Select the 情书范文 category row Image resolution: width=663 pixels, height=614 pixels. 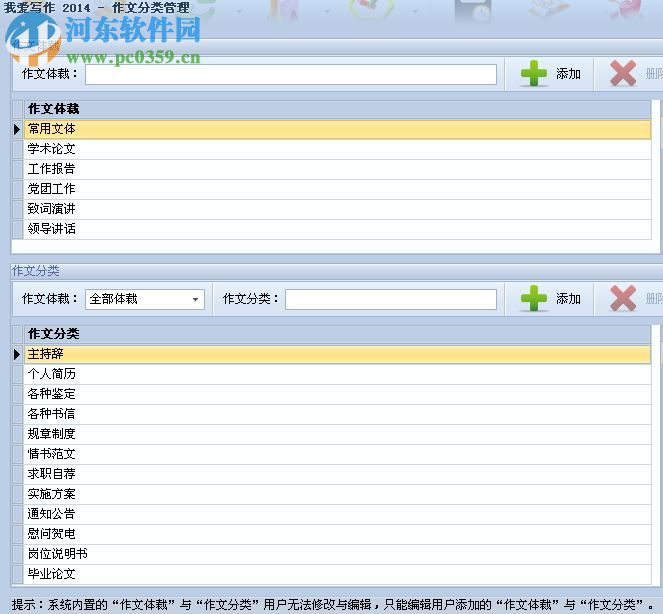(337, 454)
